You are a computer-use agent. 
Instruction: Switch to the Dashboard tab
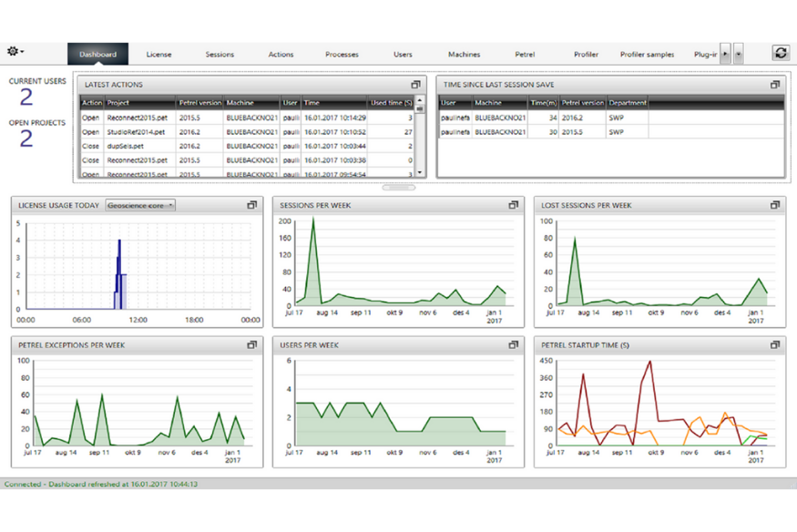97,54
